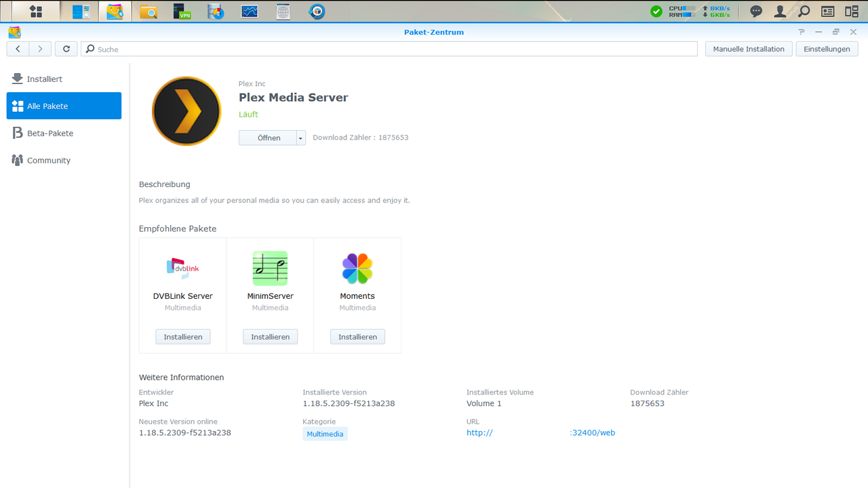Install the Moments package
The height and width of the screenshot is (488, 868).
(357, 337)
